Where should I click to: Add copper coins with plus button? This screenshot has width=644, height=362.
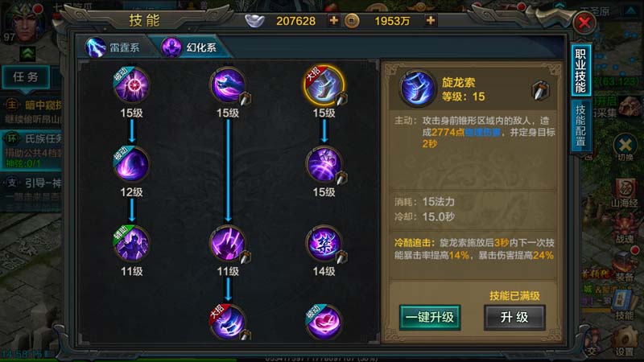click(431, 21)
